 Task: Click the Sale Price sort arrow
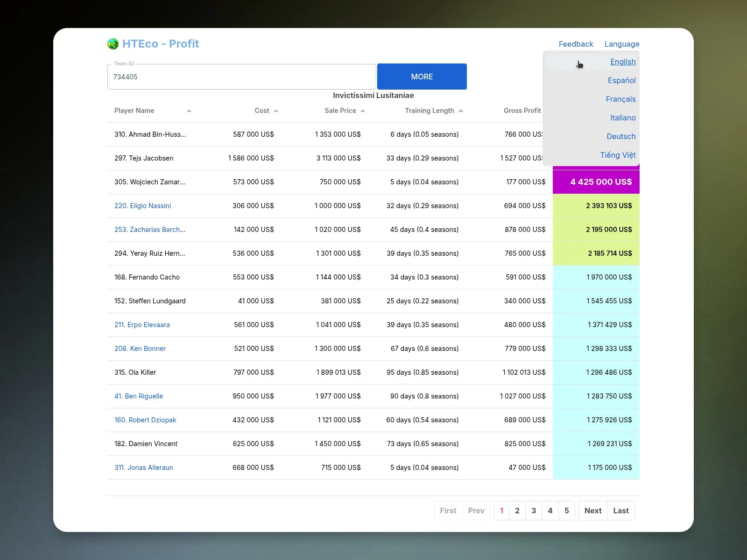tap(363, 111)
